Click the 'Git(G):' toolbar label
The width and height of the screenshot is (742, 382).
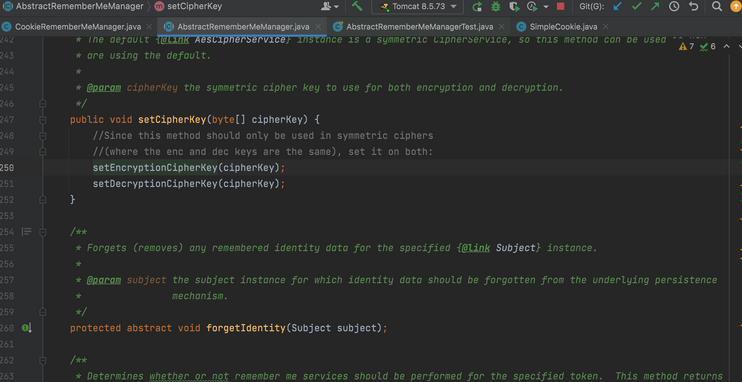(x=592, y=7)
